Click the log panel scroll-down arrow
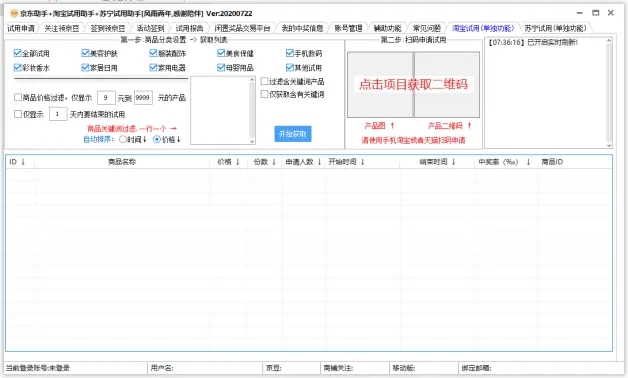The image size is (628, 378). [x=609, y=145]
